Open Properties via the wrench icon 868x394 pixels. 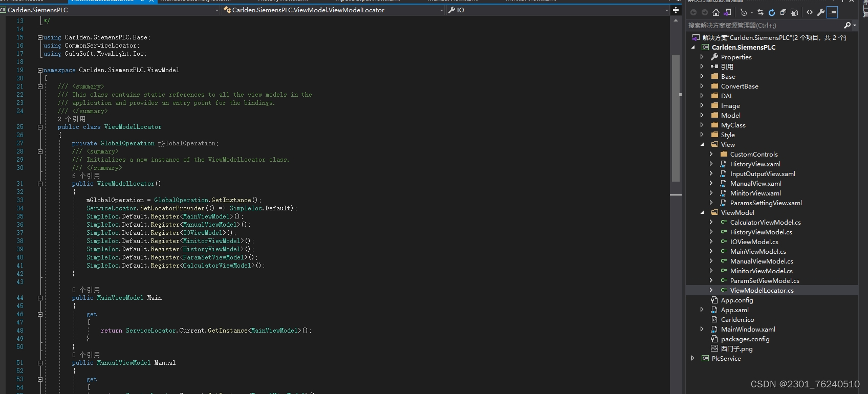click(821, 12)
